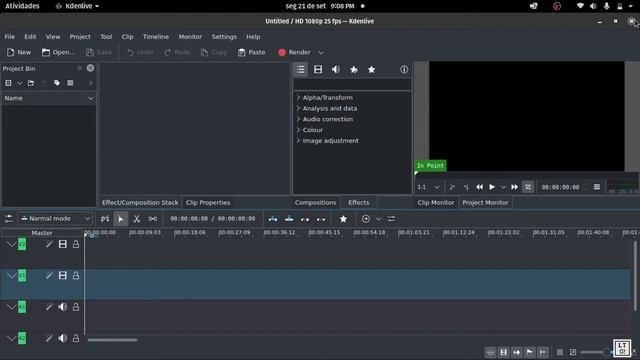The width and height of the screenshot is (640, 360).
Task: Click the tag icon in Project Bin
Action: coord(57,83)
